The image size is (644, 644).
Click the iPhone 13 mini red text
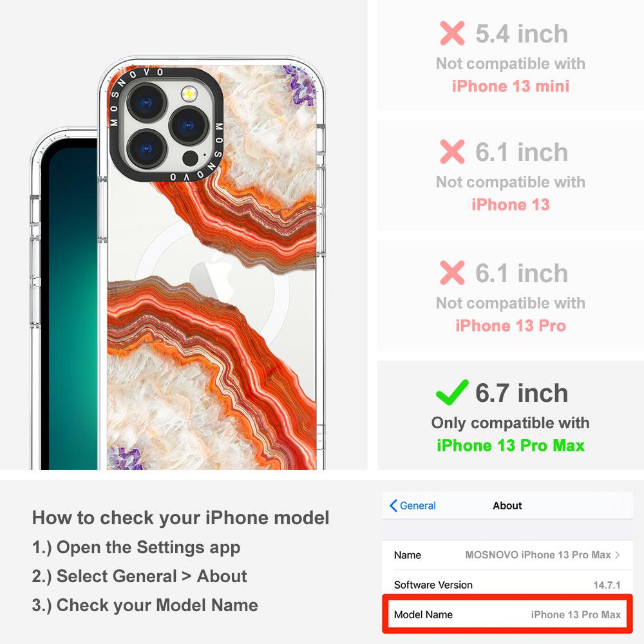click(x=511, y=86)
